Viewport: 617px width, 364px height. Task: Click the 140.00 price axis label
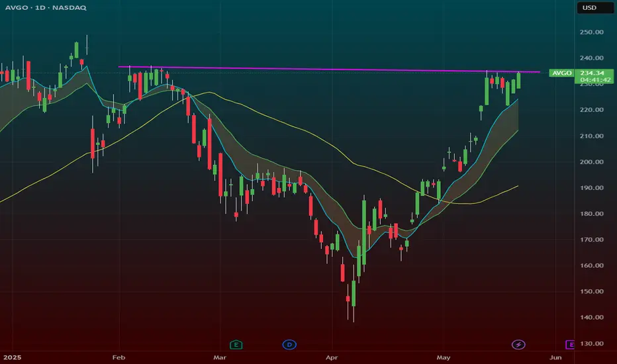[591, 317]
